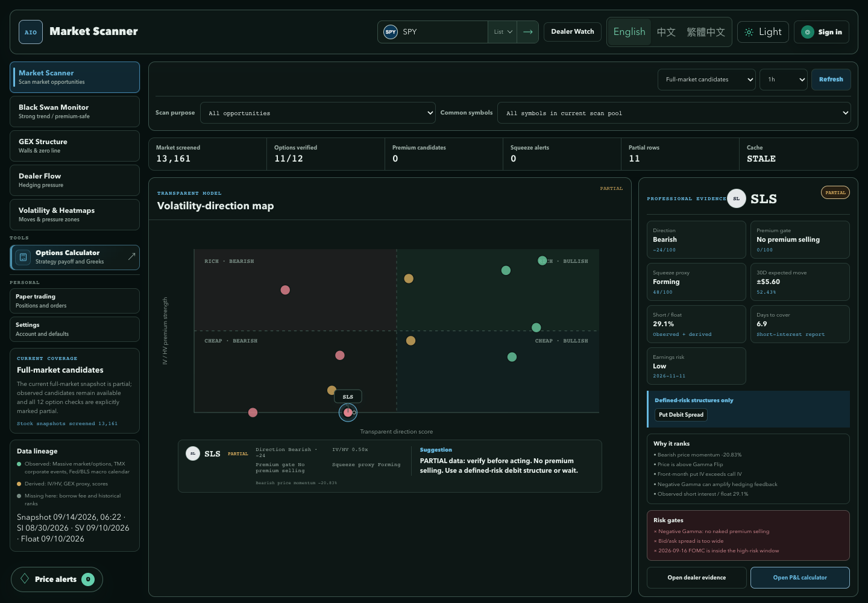Click the zero badge on Price alerts

[88, 579]
